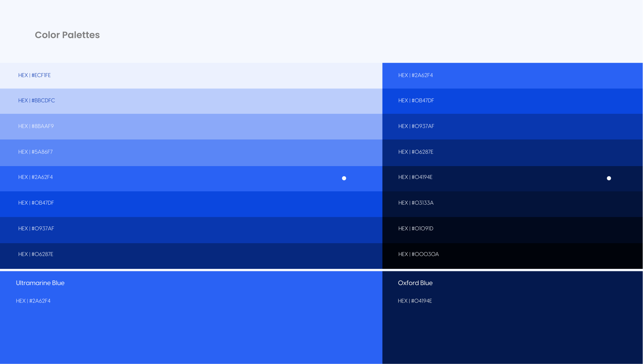Select the left palette #0937AF swatch label
This screenshot has height=364, width=643.
click(x=36, y=228)
